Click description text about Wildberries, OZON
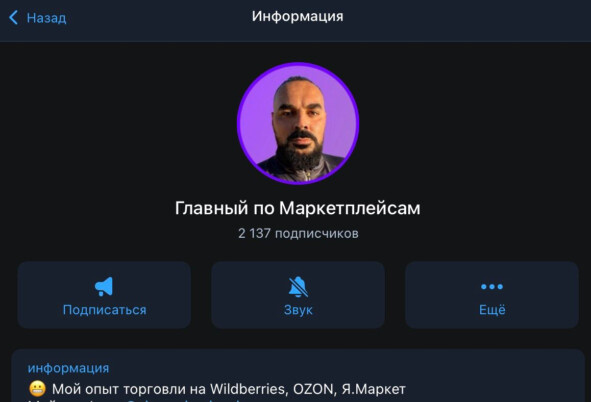 (x=229, y=389)
